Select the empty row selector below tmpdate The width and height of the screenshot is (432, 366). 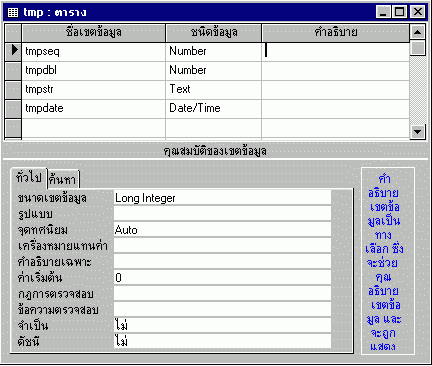[13, 127]
